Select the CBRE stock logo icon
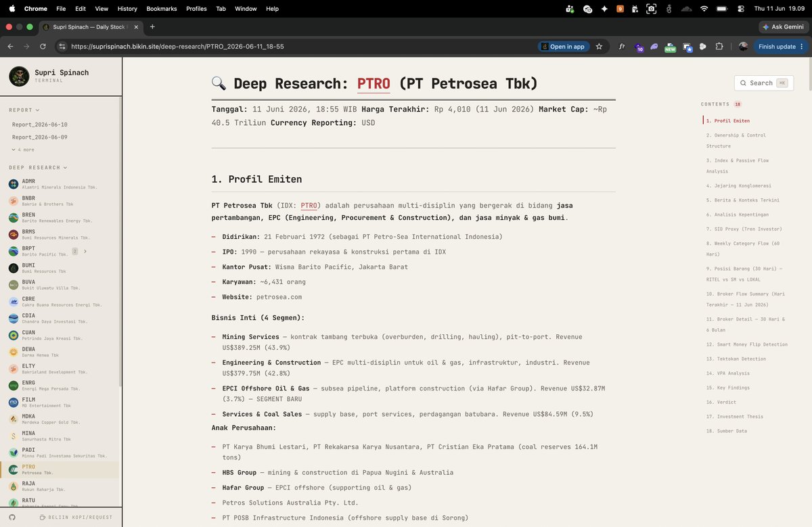812x527 pixels. click(x=14, y=302)
